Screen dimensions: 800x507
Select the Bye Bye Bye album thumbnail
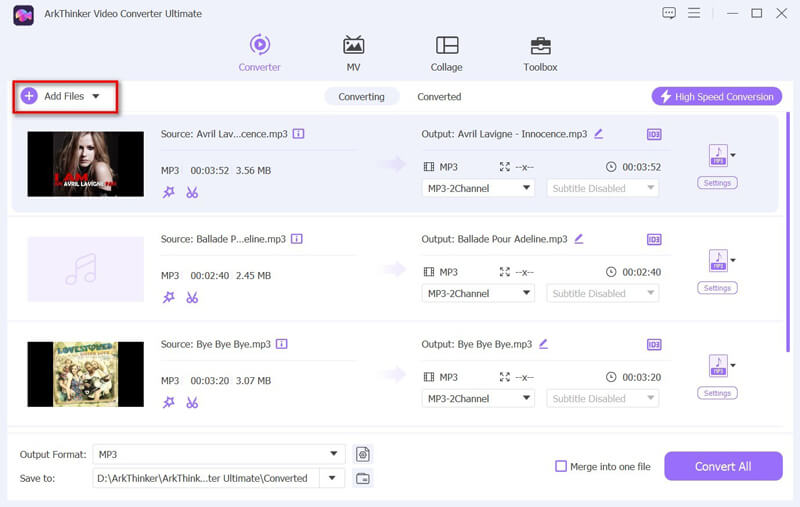86,374
